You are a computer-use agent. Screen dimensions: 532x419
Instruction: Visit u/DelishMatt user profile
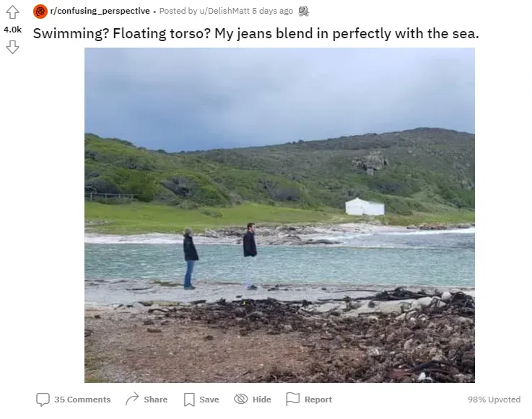click(224, 11)
